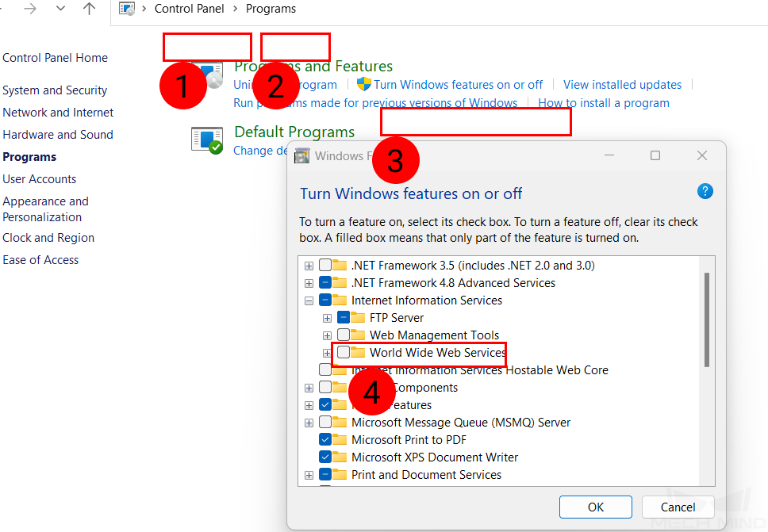Click the shield icon beside Turn Windows features
The height and width of the screenshot is (532, 768).
[364, 84]
